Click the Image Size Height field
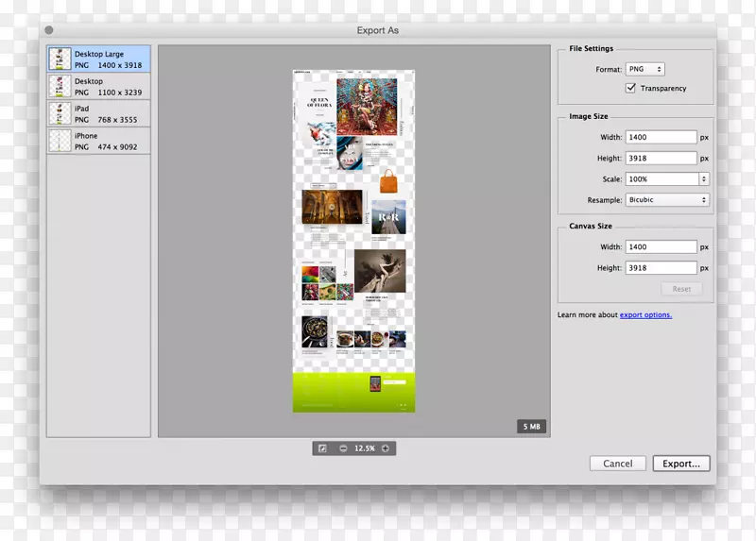 (661, 158)
